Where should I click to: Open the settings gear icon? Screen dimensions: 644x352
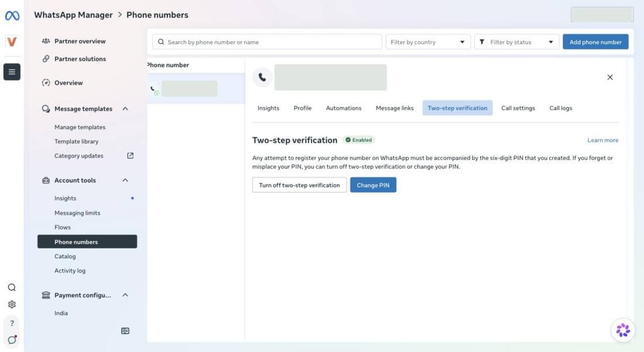pyautogui.click(x=12, y=305)
